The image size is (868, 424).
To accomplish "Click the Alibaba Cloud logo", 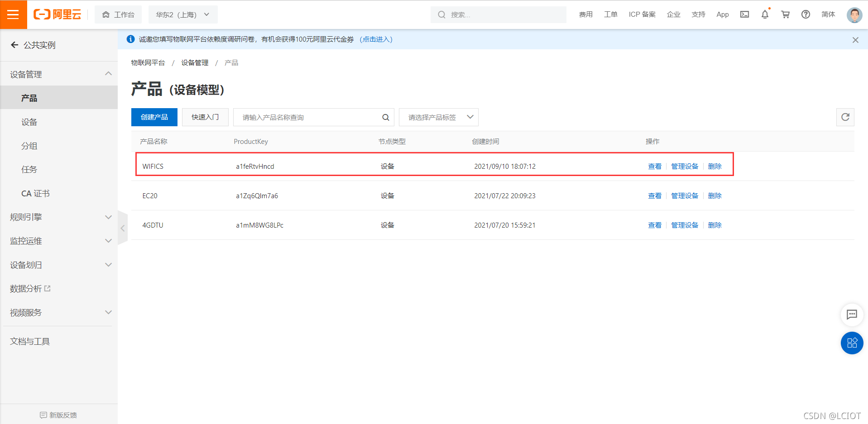I will click(x=58, y=14).
